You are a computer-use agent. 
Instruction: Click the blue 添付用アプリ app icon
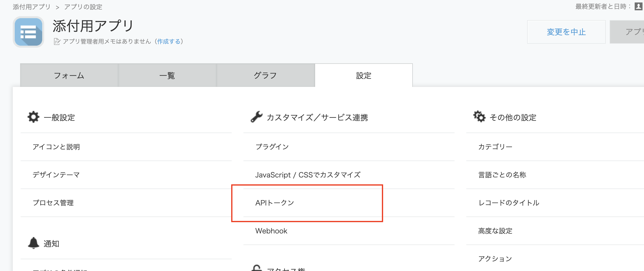(28, 32)
